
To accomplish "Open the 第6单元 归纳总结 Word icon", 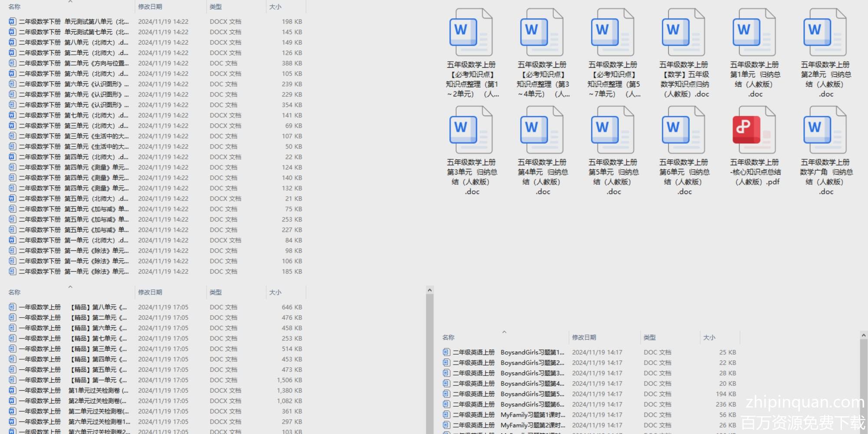I will coord(683,130).
